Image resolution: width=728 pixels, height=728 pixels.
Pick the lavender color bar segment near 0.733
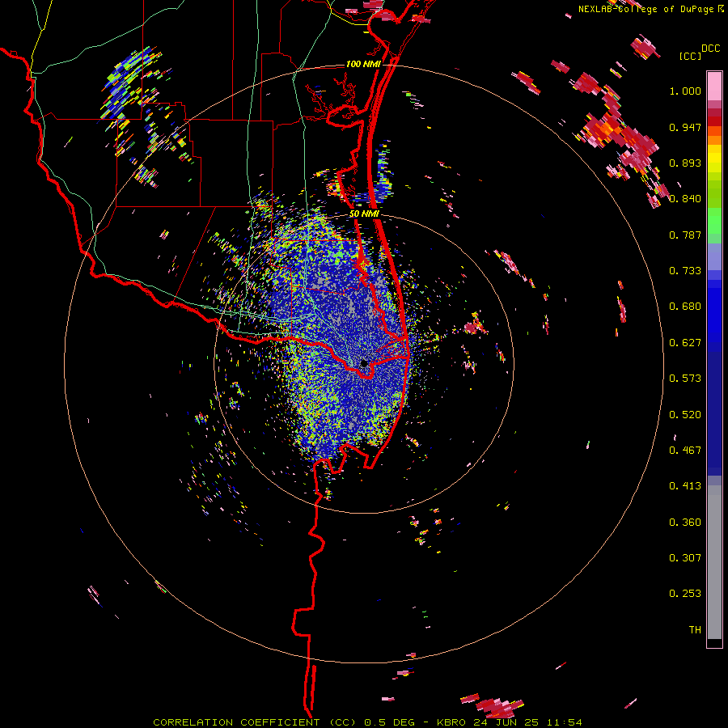[x=714, y=258]
